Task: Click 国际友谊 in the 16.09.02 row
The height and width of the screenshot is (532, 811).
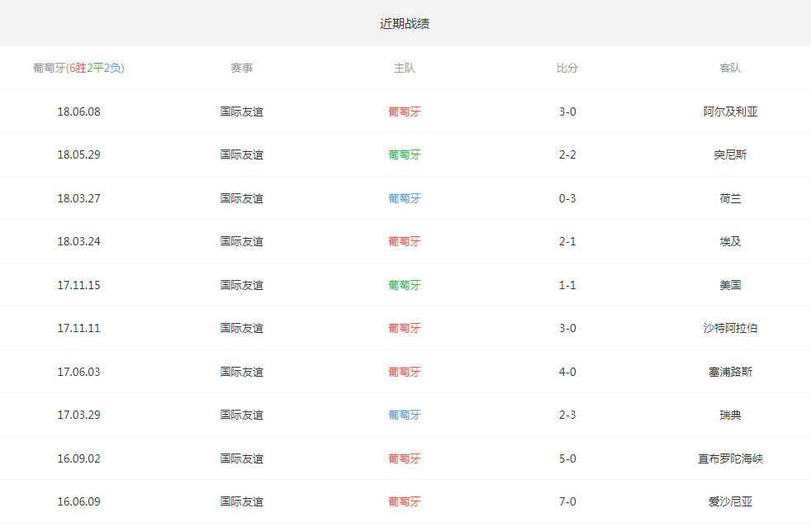Action: click(x=241, y=458)
